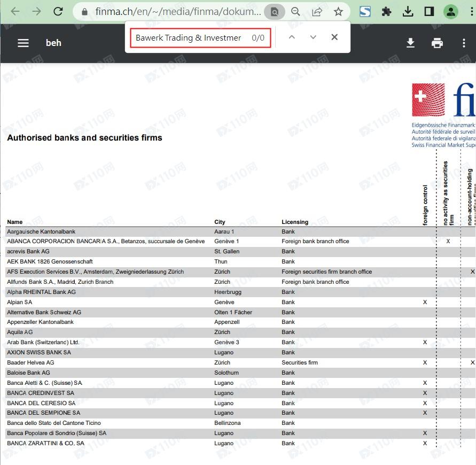The width and height of the screenshot is (476, 465).
Task: Share this page via share icon
Action: 317,11
